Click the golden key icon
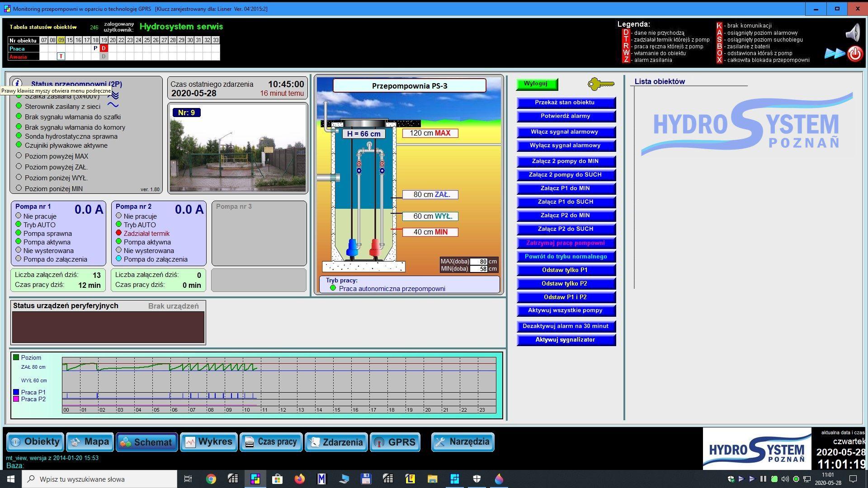The width and height of the screenshot is (868, 488). point(601,84)
